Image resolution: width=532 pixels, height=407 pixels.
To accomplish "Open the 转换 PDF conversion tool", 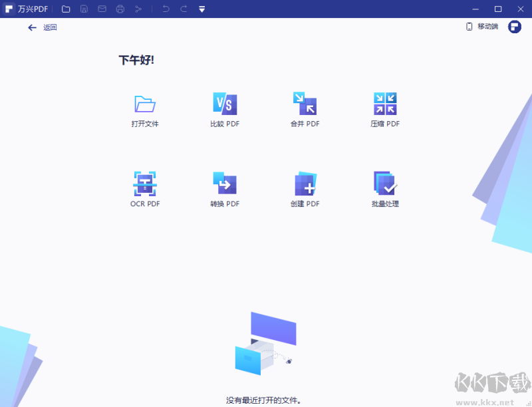I will 224,190.
